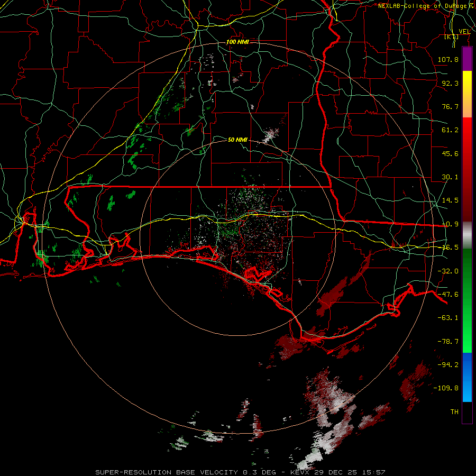Click the 92.3 legend value
476x476 pixels.
coord(450,83)
